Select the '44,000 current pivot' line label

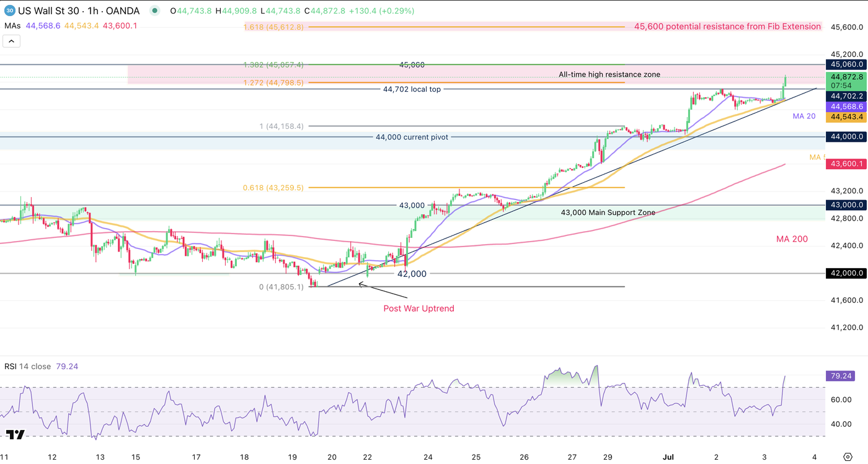point(412,137)
